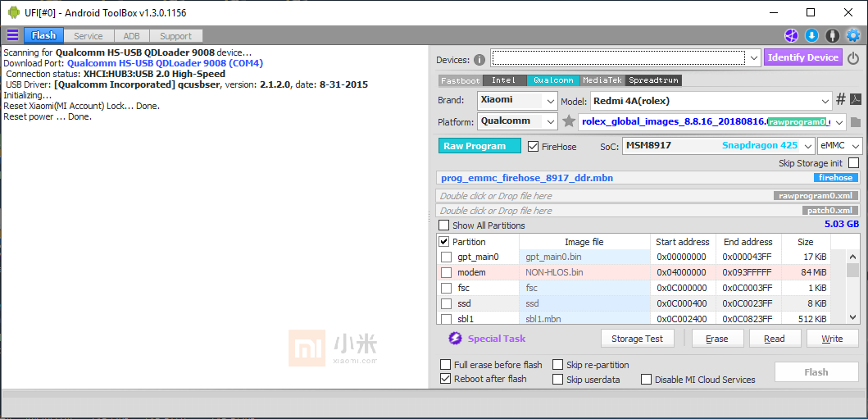Viewport: 868px width, 419px height.
Task: Switch to the Flash tab
Action: coord(43,35)
